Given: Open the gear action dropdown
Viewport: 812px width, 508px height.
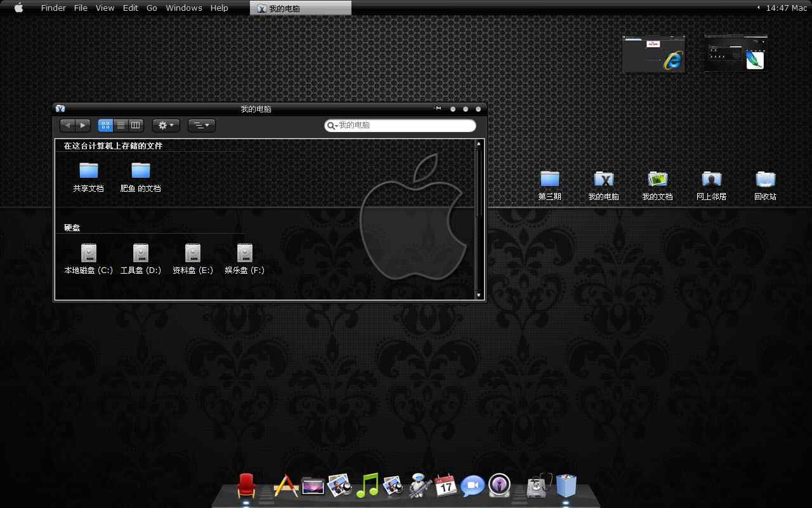Looking at the screenshot, I should click(166, 125).
